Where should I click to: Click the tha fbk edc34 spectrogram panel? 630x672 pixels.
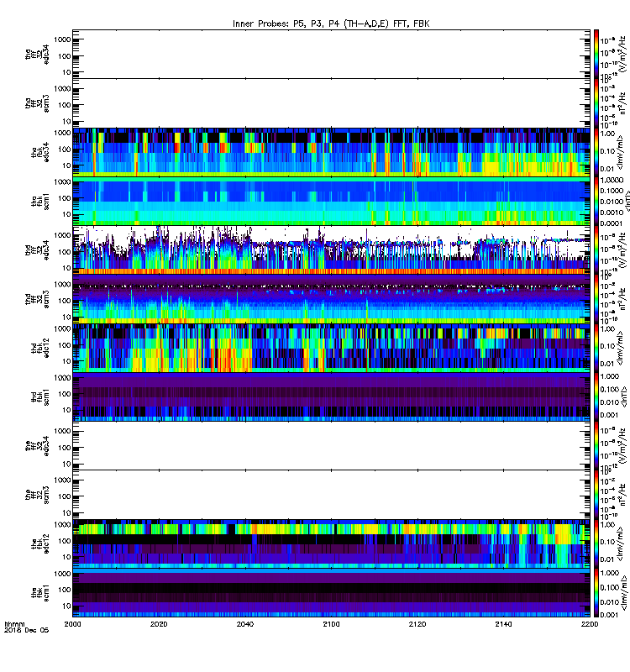point(331,152)
